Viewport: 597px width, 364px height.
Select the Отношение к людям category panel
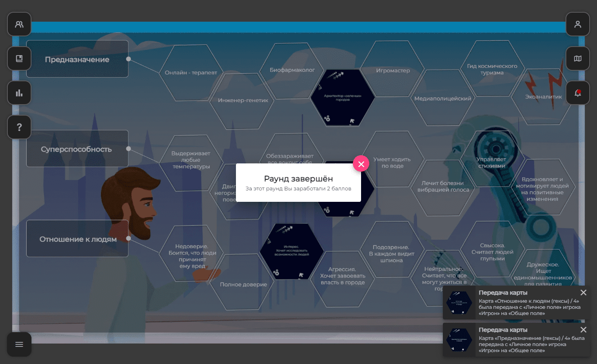[77, 239]
